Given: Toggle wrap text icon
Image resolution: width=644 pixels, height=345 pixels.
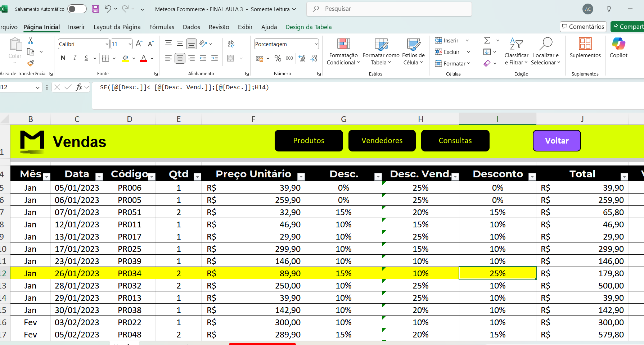Looking at the screenshot, I should [x=231, y=44].
